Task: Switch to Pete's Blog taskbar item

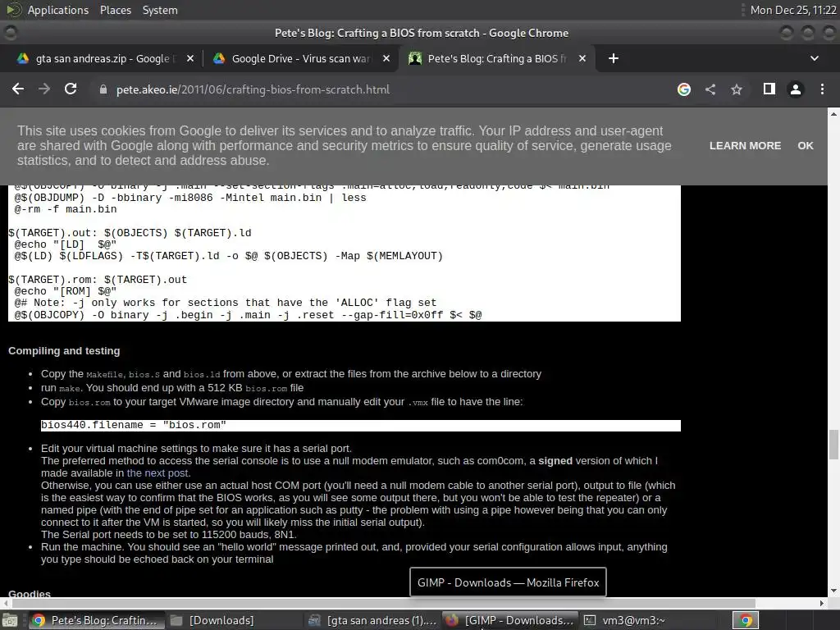Action: [95, 620]
